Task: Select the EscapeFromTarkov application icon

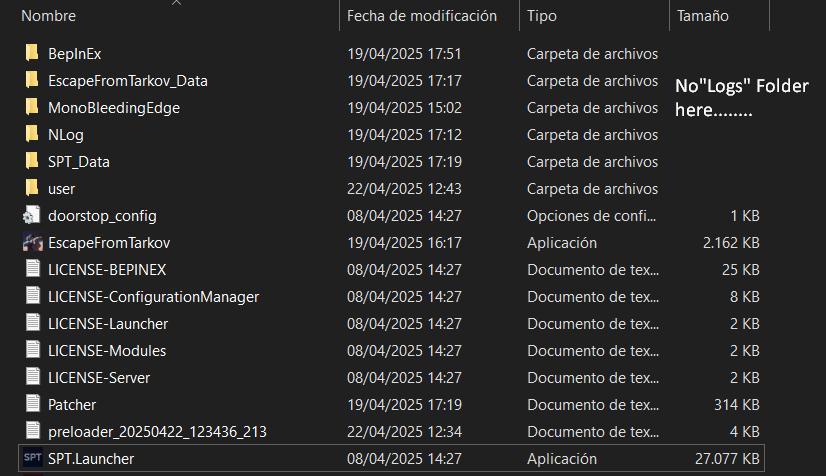Action: 33,242
